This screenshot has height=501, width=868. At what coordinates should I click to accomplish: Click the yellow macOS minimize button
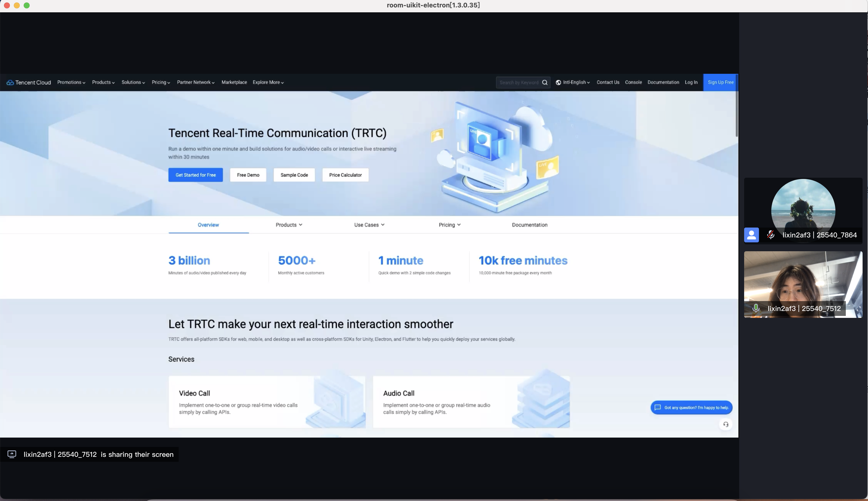pyautogui.click(x=17, y=5)
